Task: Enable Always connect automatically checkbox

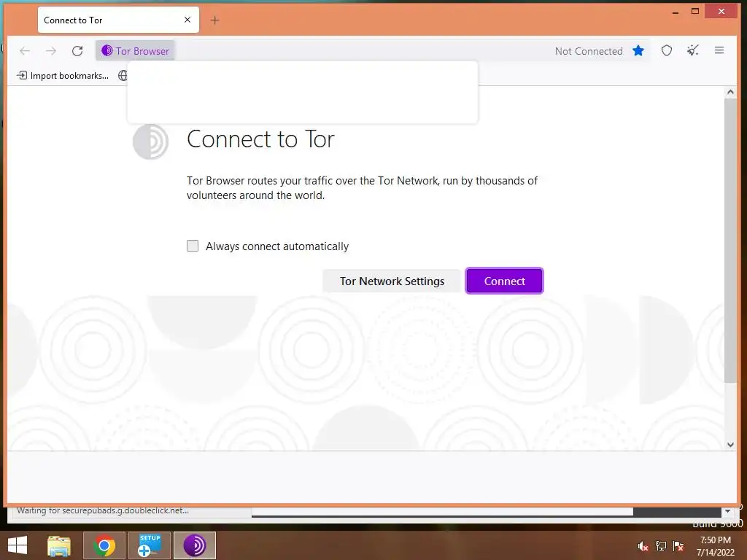Action: [193, 246]
